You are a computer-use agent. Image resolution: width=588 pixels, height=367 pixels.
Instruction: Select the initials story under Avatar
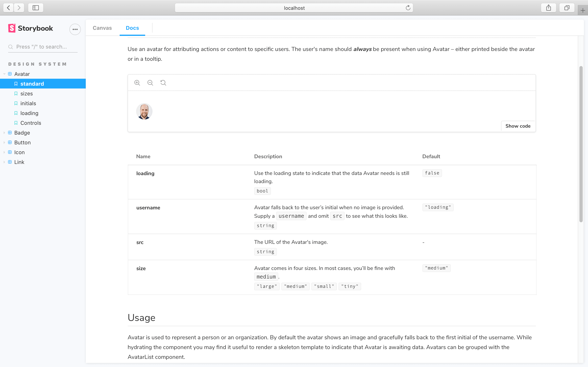tap(28, 103)
